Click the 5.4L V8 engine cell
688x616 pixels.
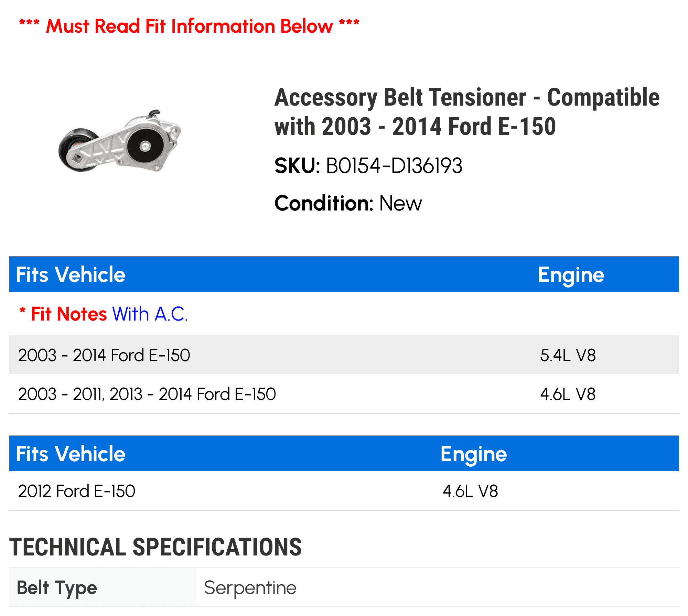click(568, 355)
